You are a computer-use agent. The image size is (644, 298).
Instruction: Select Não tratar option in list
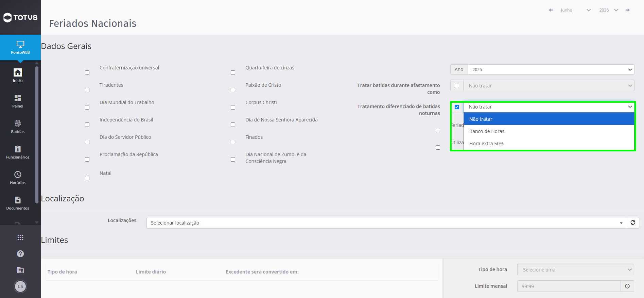point(549,119)
